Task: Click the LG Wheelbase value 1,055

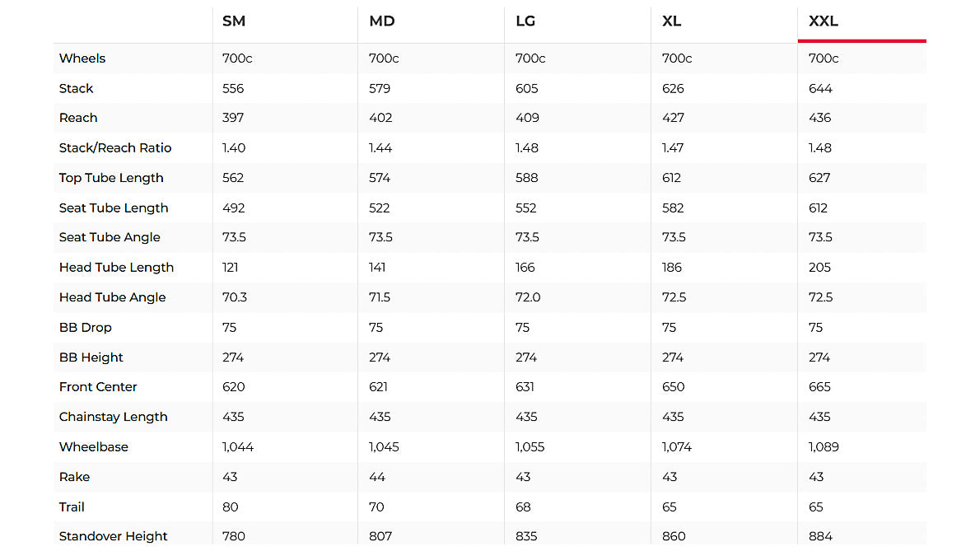Action: [x=530, y=446]
